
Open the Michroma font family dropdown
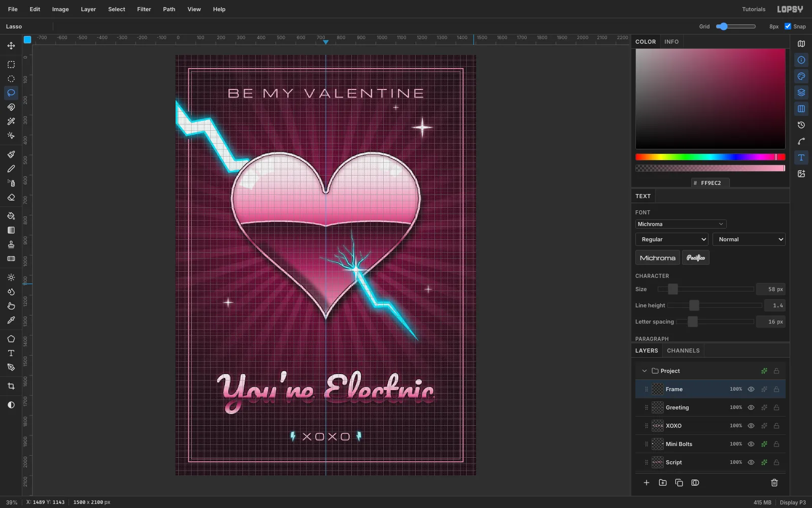click(681, 224)
